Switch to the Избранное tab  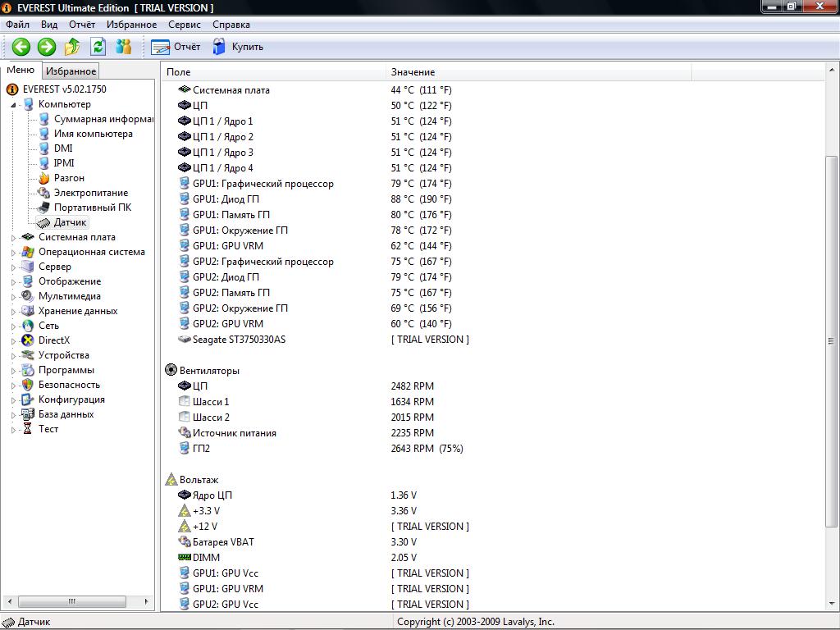[x=71, y=71]
